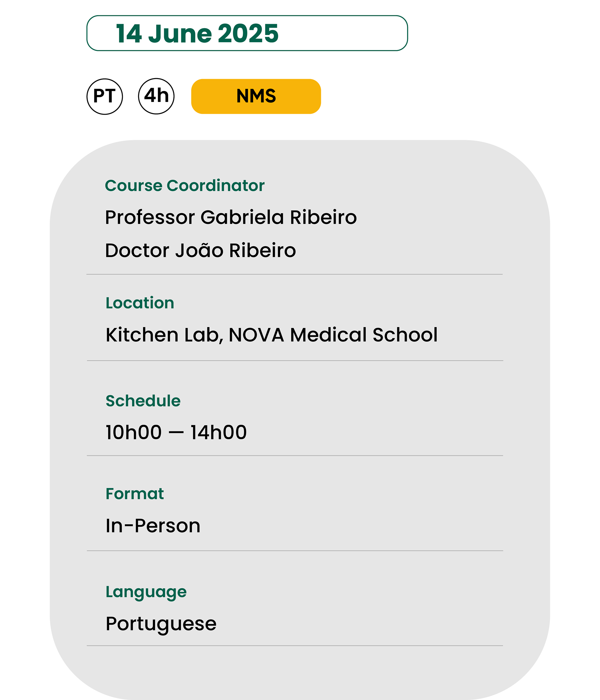Image resolution: width=600 pixels, height=700 pixels.
Task: Click the Location heading
Action: [140, 303]
